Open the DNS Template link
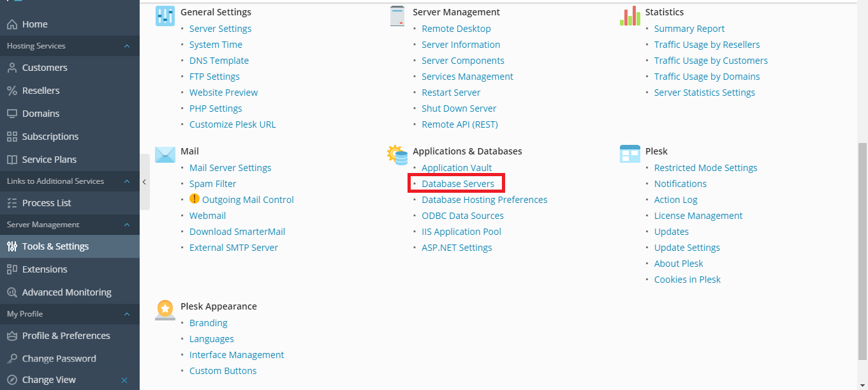 pos(219,61)
